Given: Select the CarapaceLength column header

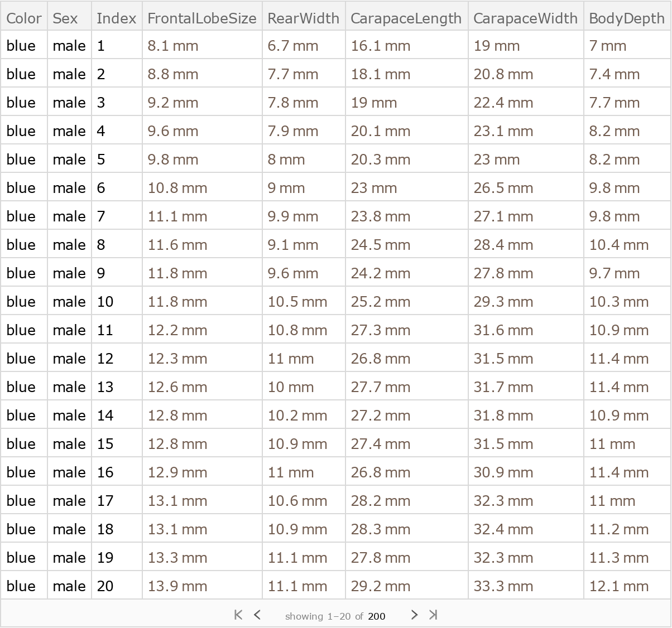Looking at the screenshot, I should (406, 18).
